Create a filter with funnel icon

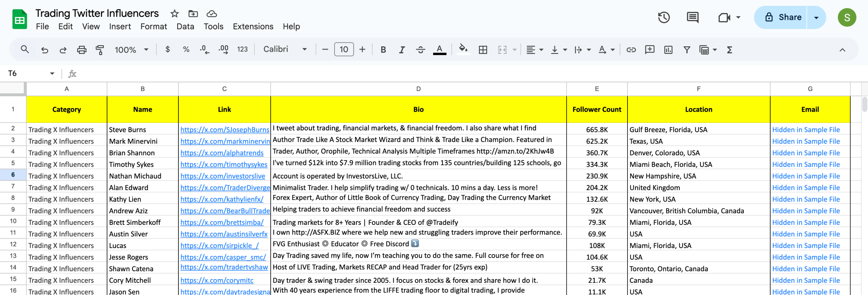pyautogui.click(x=686, y=50)
